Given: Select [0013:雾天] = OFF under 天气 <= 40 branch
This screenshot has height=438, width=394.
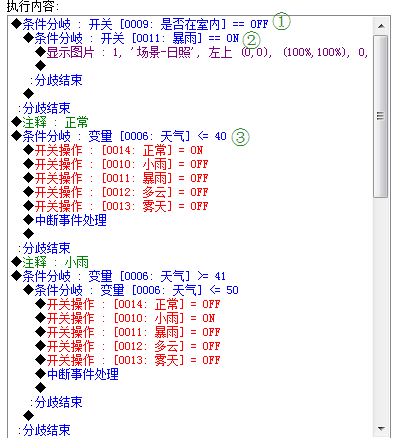Looking at the screenshot, I should pyautogui.click(x=116, y=206).
